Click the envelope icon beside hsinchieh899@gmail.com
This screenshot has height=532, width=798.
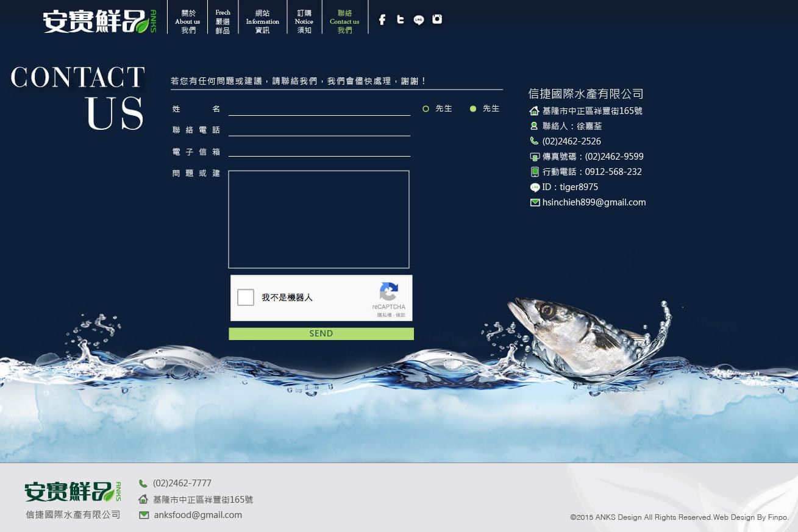[535, 202]
